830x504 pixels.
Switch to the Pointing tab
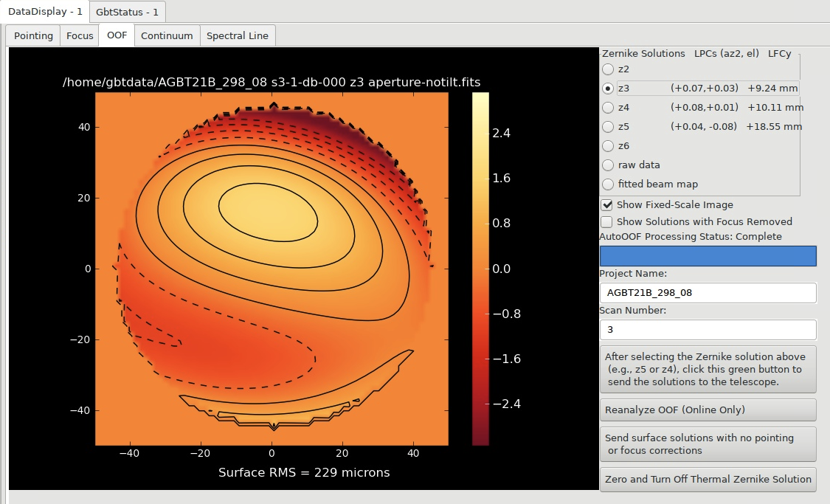[x=33, y=35]
